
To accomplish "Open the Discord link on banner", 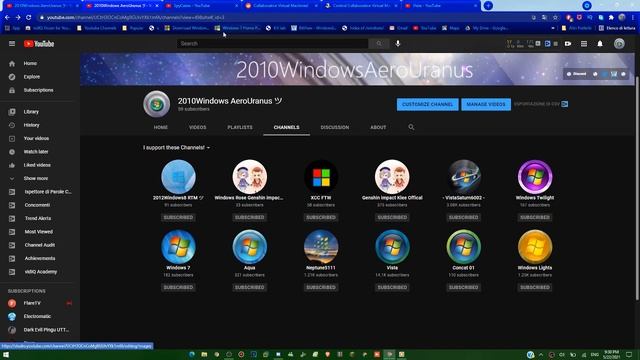I will pyautogui.click(x=576, y=74).
